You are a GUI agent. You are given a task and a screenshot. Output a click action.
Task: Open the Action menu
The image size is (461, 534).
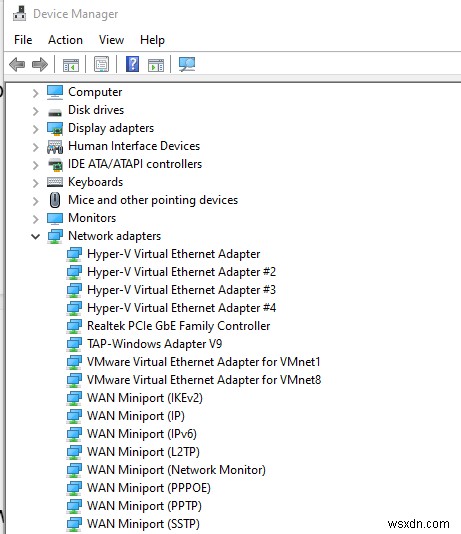point(65,40)
